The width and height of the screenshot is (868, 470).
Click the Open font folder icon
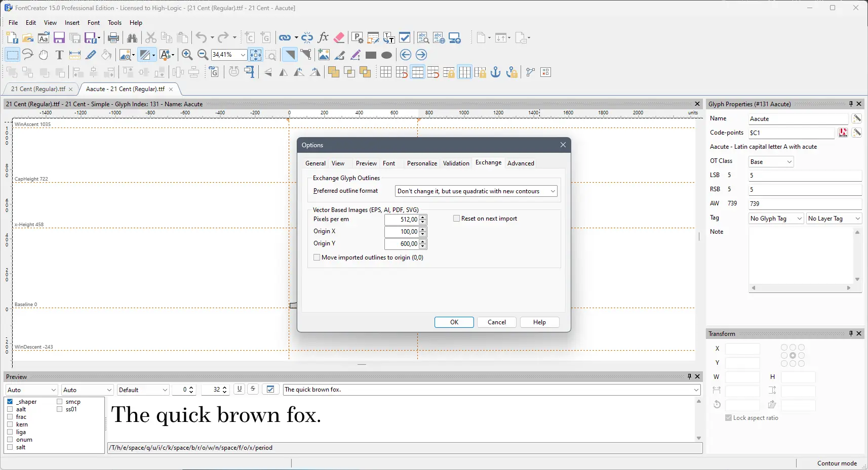point(28,38)
